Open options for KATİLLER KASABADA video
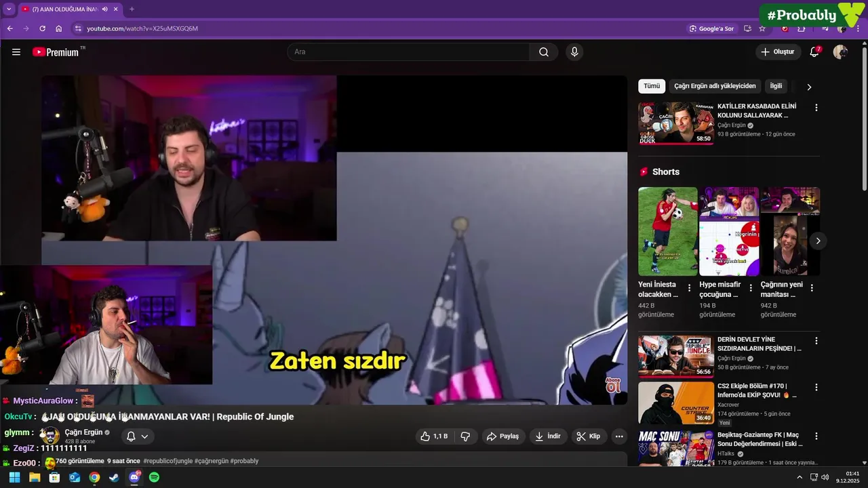The height and width of the screenshot is (488, 868). 816,107
